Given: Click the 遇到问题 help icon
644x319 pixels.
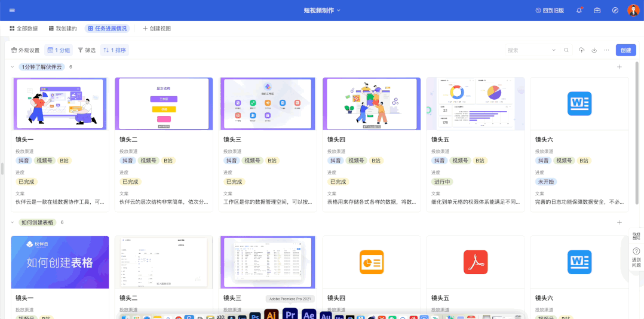Looking at the screenshot, I should click(x=636, y=251).
